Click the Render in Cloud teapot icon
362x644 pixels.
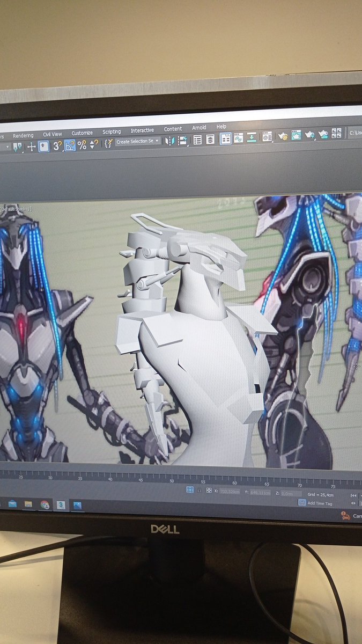tap(323, 134)
